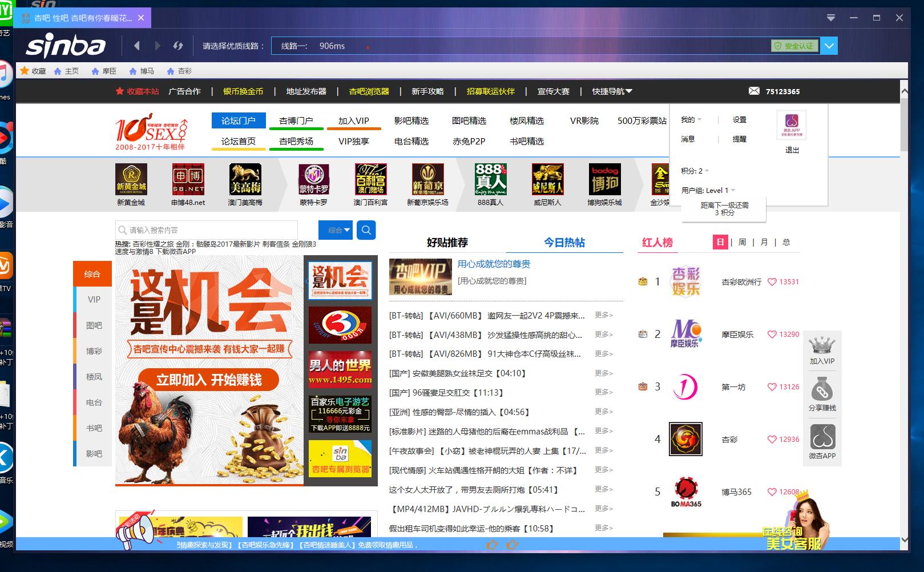Screen dimensions: 924x572
Task: Expand the 快捷导航 dropdown
Action: pos(612,91)
